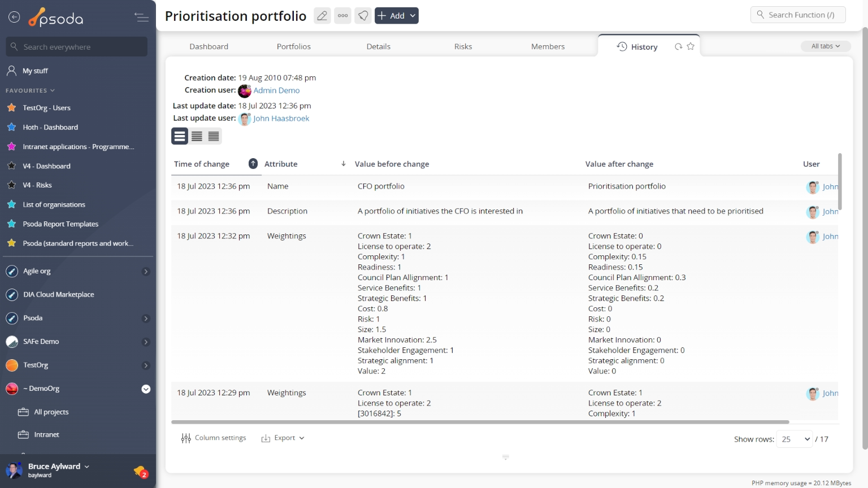The height and width of the screenshot is (488, 868).
Task: Select the widest row spacing view
Action: pos(180,136)
